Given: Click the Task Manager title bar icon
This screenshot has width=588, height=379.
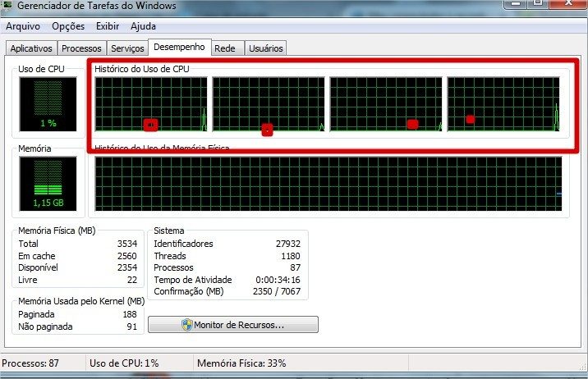Looking at the screenshot, I should 7,5.
